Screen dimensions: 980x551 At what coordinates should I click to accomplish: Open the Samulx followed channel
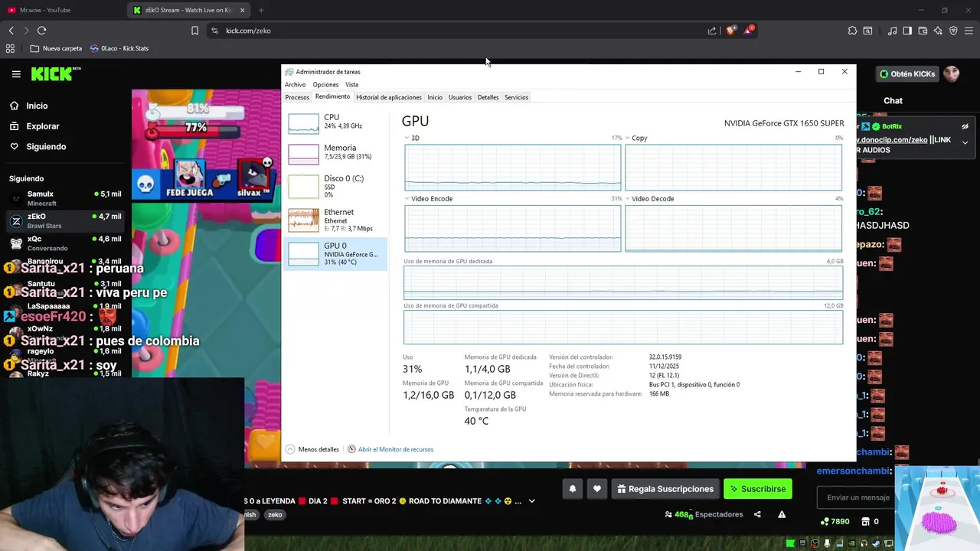click(x=65, y=198)
